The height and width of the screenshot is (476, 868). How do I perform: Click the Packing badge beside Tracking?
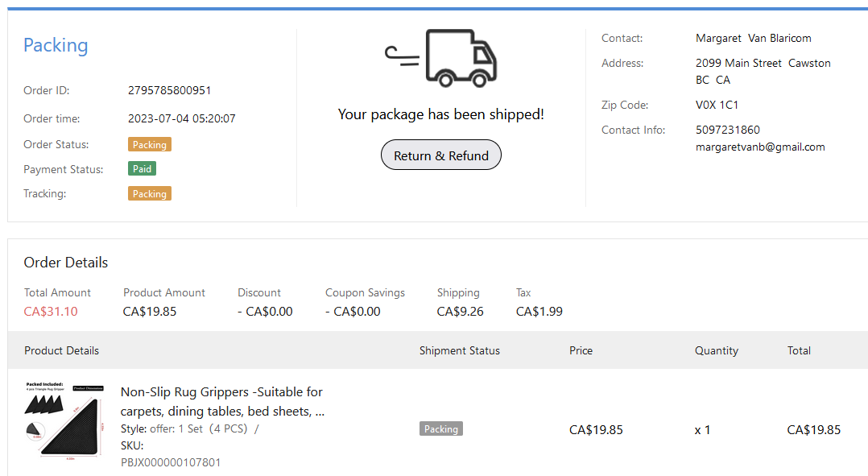(149, 194)
